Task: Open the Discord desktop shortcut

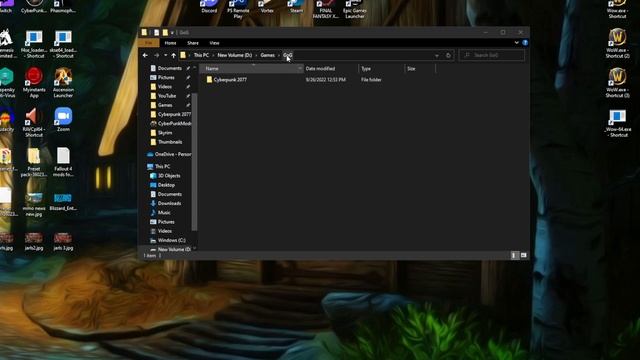Action: (209, 7)
